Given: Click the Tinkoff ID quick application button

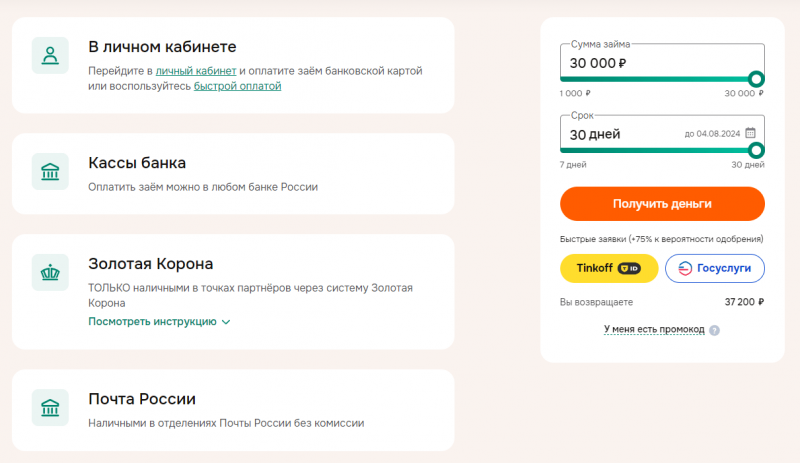Looking at the screenshot, I should click(609, 268).
